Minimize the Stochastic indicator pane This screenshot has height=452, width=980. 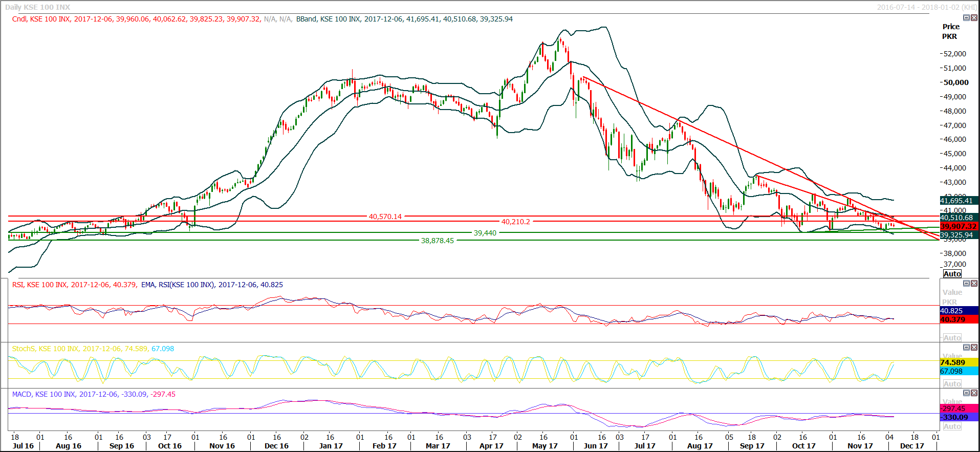[x=966, y=348]
